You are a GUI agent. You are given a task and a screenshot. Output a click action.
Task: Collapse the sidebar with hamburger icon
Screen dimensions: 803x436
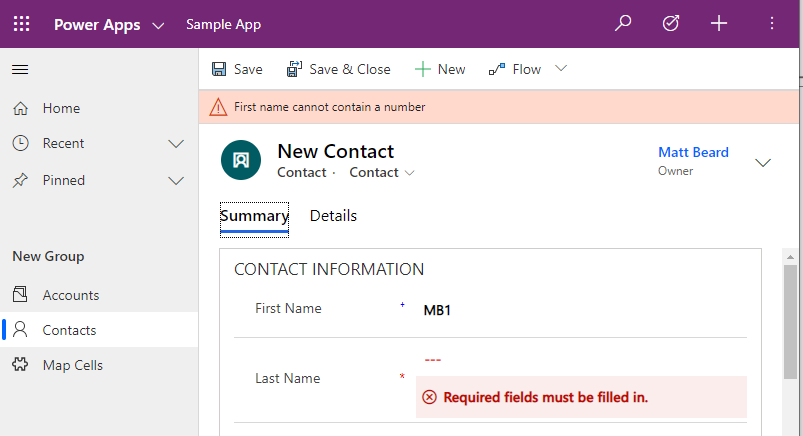tap(20, 69)
